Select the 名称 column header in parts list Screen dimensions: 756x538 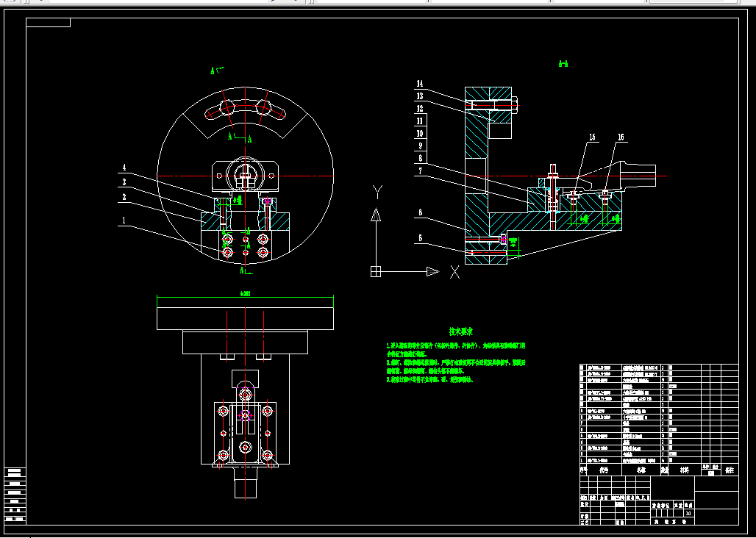pyautogui.click(x=641, y=470)
